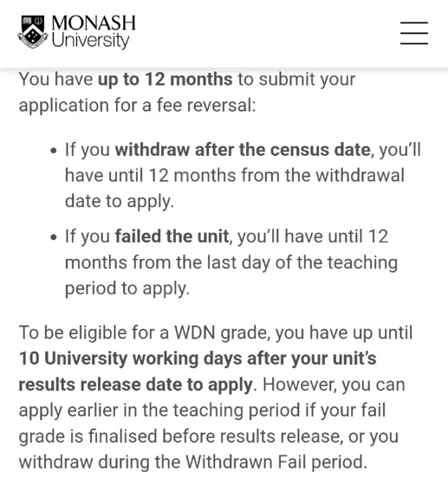Click the bold text 'failed the unit'
Screen dimensions: 448x485
[x=172, y=236]
